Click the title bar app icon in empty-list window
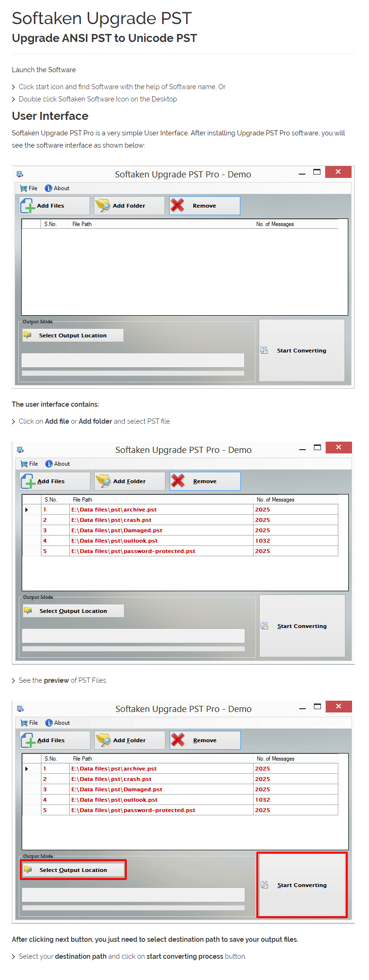369x980 pixels. pyautogui.click(x=20, y=174)
